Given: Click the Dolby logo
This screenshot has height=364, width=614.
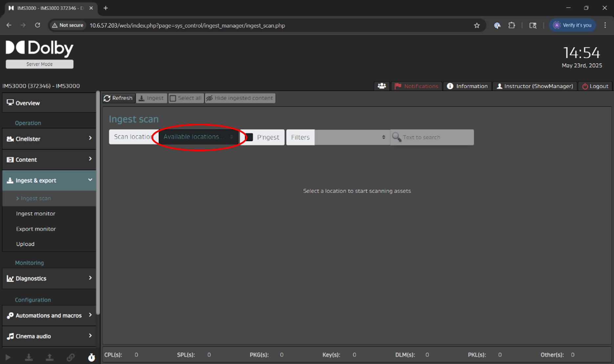Looking at the screenshot, I should [x=39, y=48].
